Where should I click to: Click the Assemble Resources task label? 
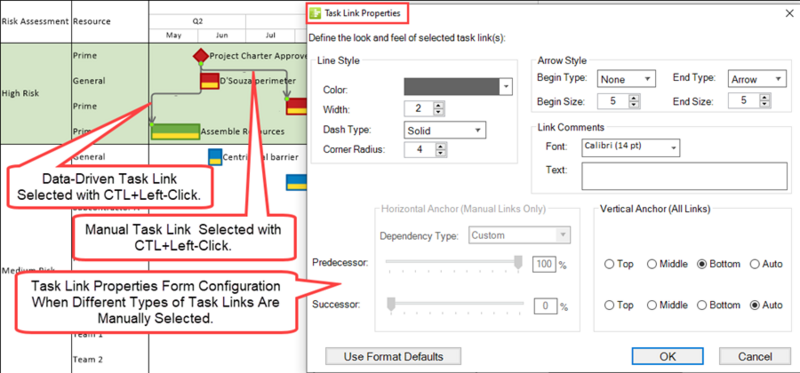242,132
